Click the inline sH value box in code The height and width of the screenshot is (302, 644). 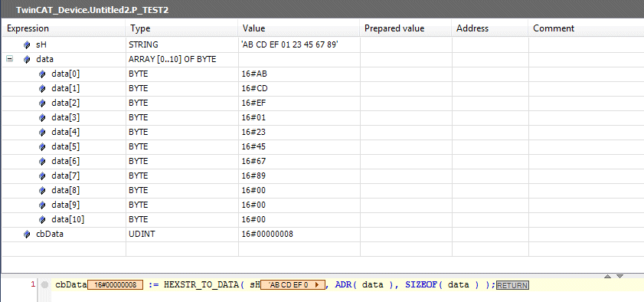click(293, 284)
